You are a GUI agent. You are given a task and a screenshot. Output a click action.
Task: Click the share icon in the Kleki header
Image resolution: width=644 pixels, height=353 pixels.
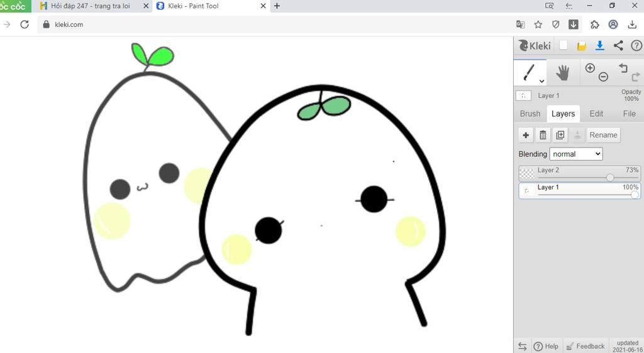[618, 45]
